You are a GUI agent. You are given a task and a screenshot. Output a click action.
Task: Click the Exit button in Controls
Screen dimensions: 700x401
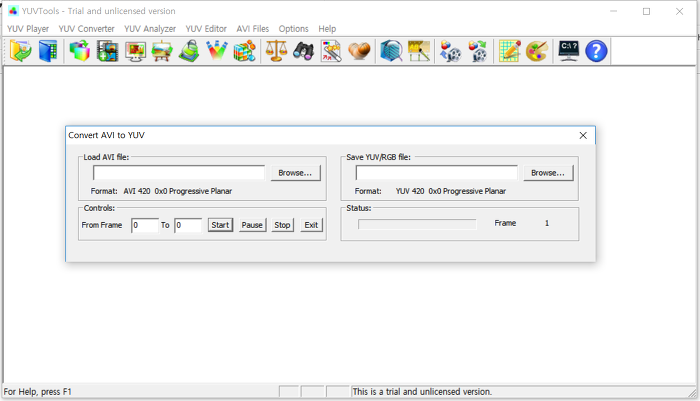311,225
